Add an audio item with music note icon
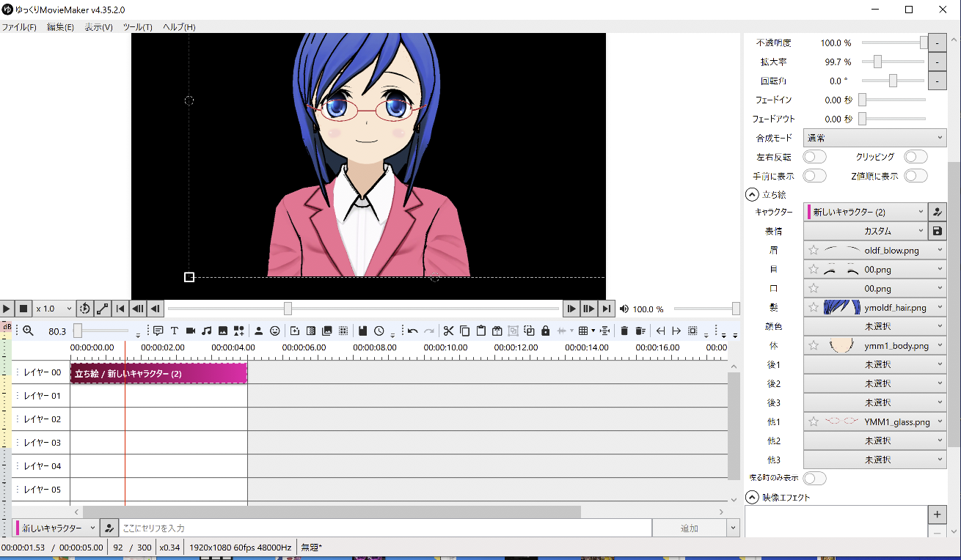The image size is (961, 560). pyautogui.click(x=207, y=331)
